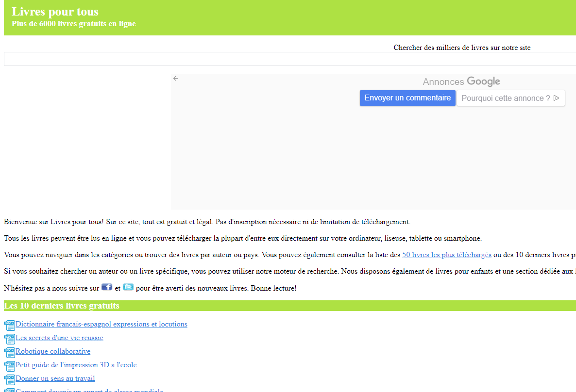
Task: Open Dictionnaire francais-espagnol expressions et locutions
Action: pyautogui.click(x=101, y=324)
